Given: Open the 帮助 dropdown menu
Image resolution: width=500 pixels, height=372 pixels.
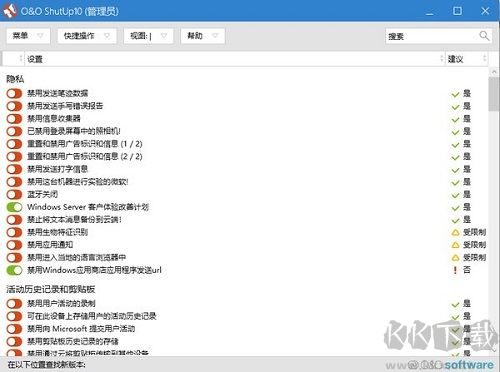Looking at the screenshot, I should coord(203,36).
